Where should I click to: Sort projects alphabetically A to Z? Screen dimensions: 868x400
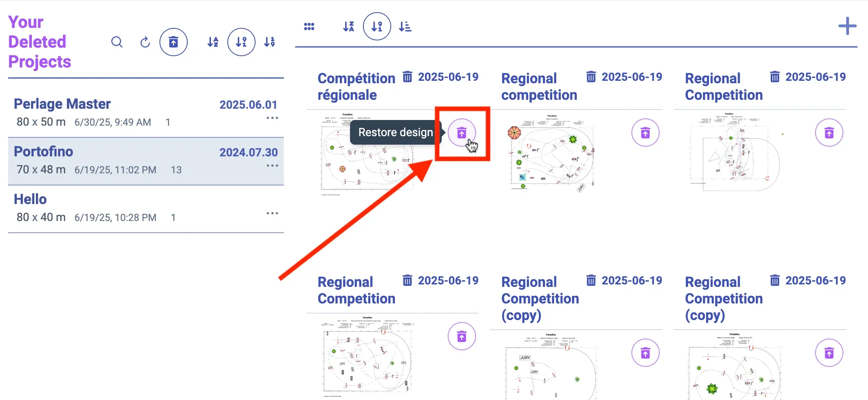pos(213,42)
